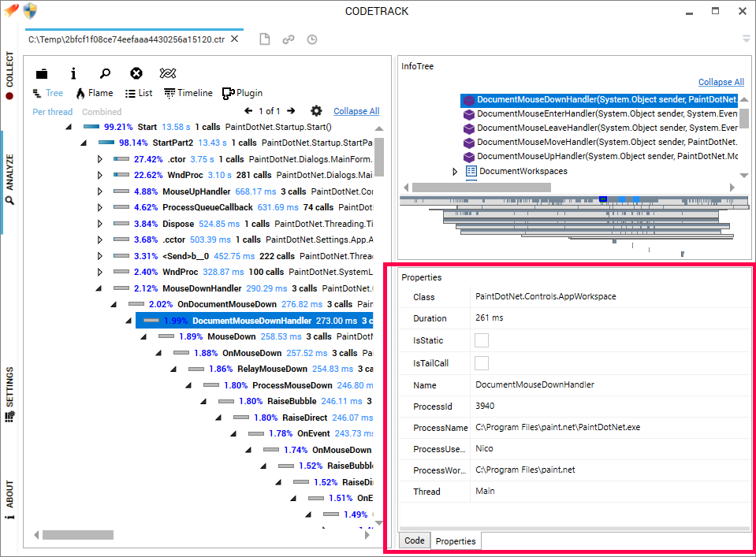This screenshot has width=756, height=557.
Task: Click the flame graph minimap overview
Action: pyautogui.click(x=574, y=225)
